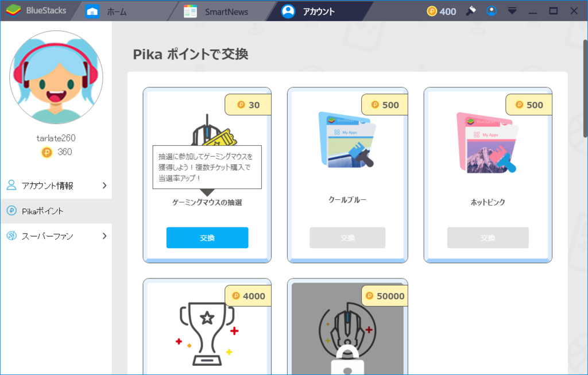Click the person icon beside アカウント情報

coord(11,185)
